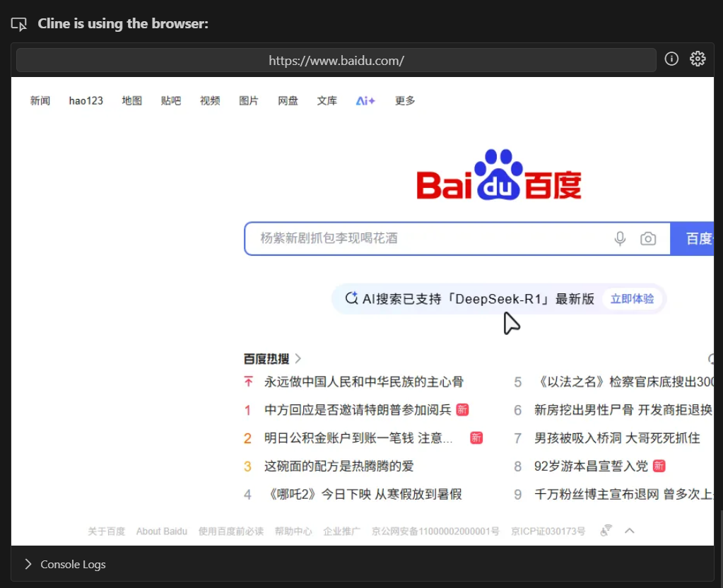Open hot search 永远做中国人民和中华民族的主心骨
The width and height of the screenshot is (723, 588).
coord(364,382)
